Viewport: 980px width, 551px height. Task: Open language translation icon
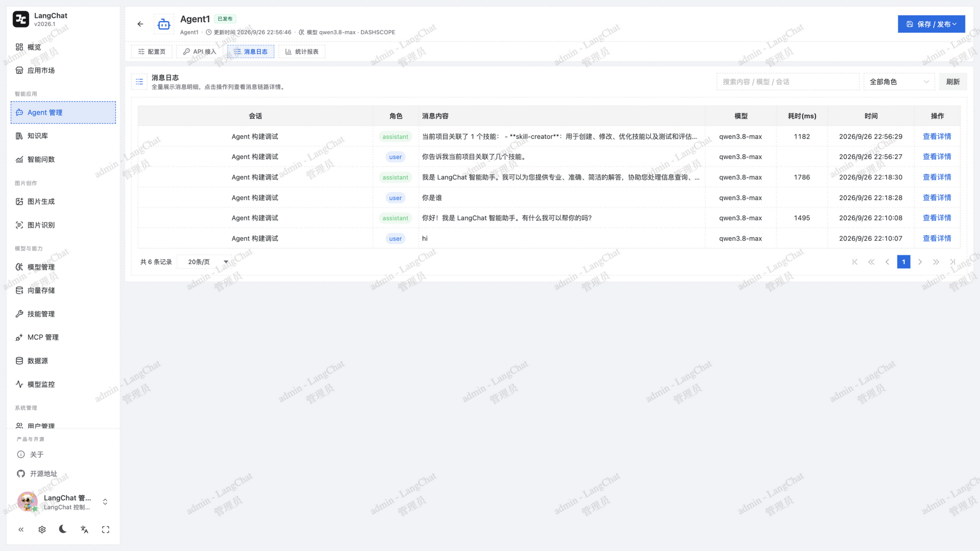click(x=84, y=530)
